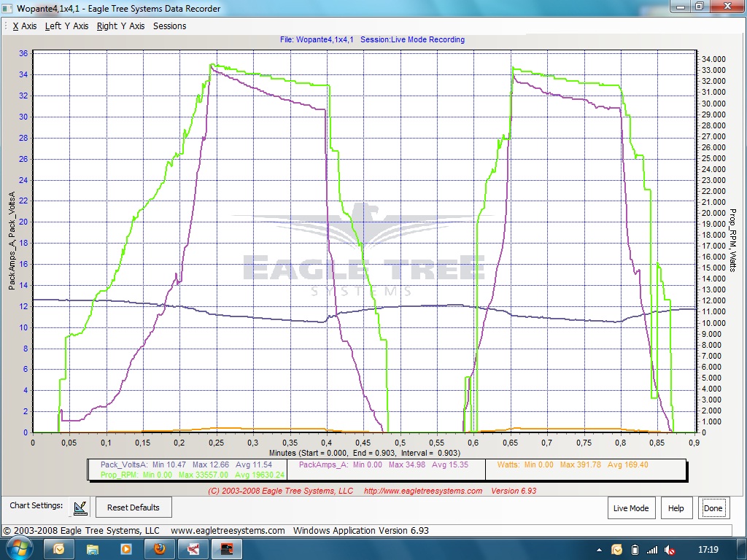Close the Data Recorder window
This screenshot has height=560, width=747.
[727, 6]
